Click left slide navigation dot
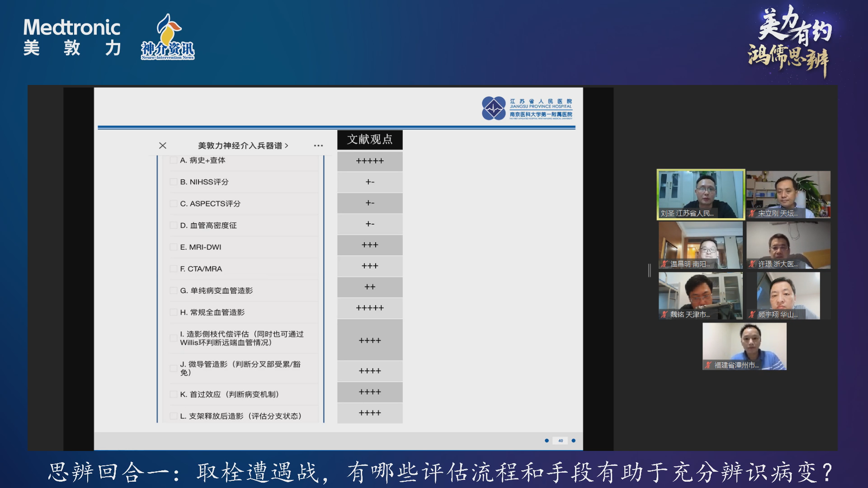 click(x=547, y=441)
